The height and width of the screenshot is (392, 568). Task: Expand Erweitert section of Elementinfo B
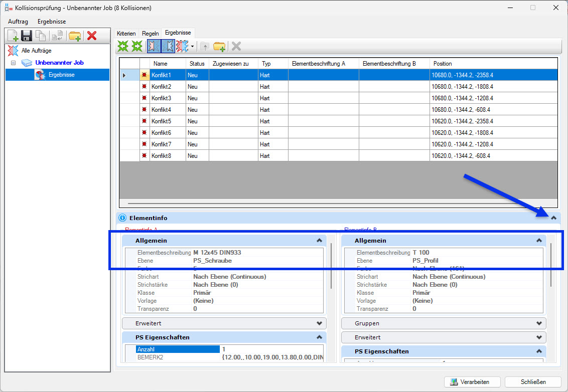tap(539, 337)
